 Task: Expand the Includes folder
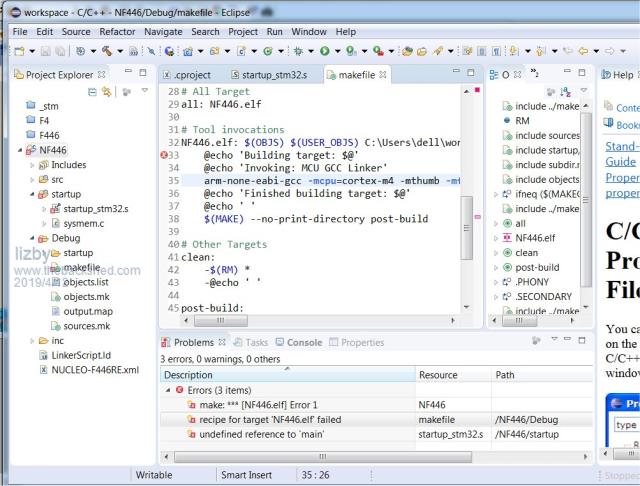[33, 164]
